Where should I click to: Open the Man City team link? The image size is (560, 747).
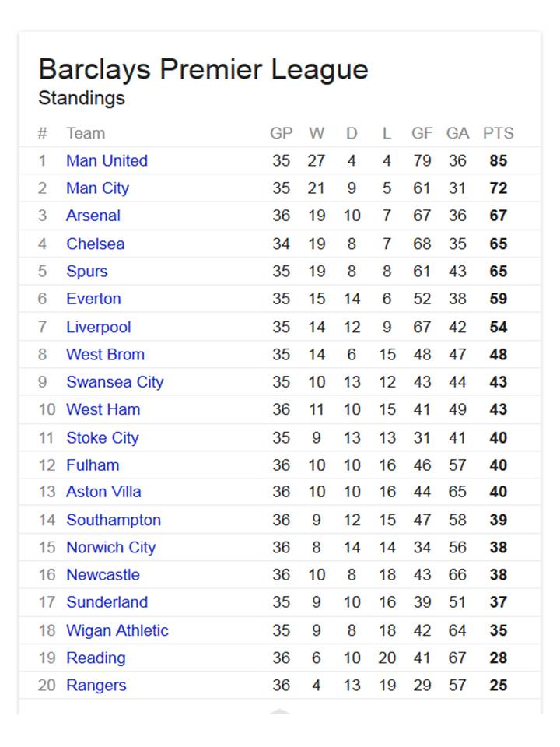click(x=98, y=188)
